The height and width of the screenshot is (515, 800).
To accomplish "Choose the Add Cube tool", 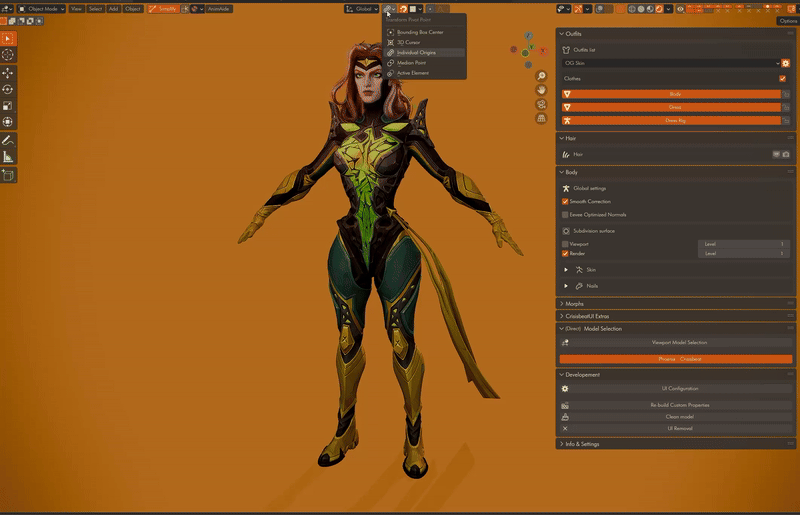I will (8, 175).
